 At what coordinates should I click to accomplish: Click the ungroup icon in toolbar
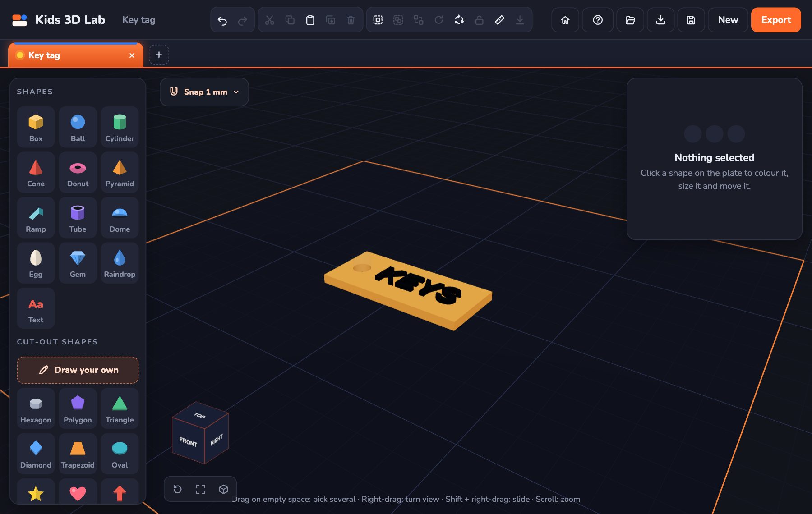point(398,20)
